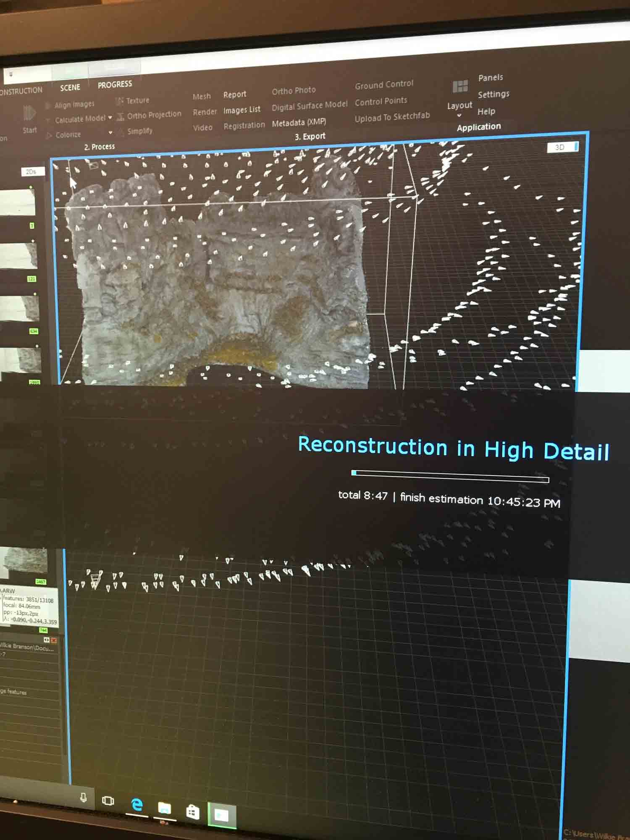Click Ortho Projection
This screenshot has height=840, width=630.
[x=154, y=115]
